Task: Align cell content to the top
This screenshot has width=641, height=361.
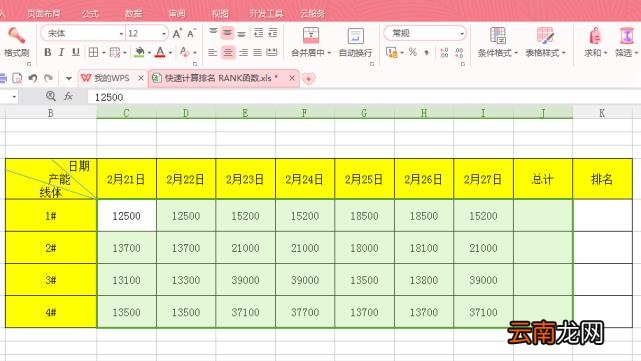Action: coord(213,32)
